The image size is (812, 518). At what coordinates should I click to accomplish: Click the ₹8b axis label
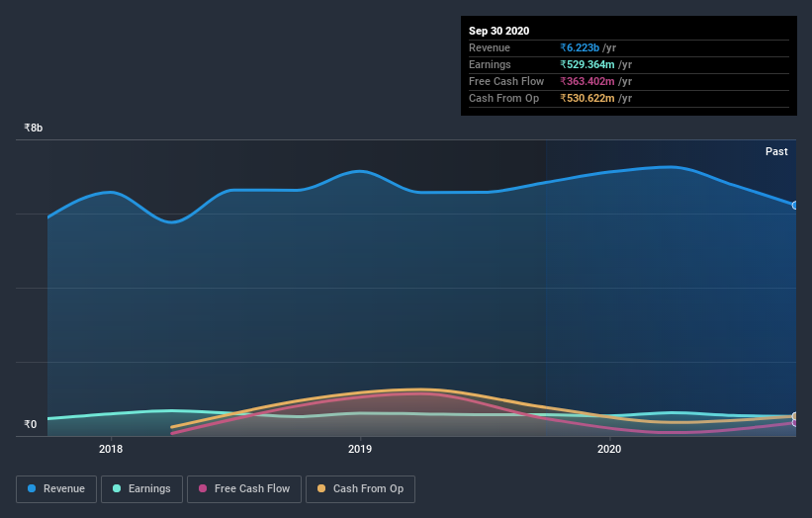click(x=34, y=128)
